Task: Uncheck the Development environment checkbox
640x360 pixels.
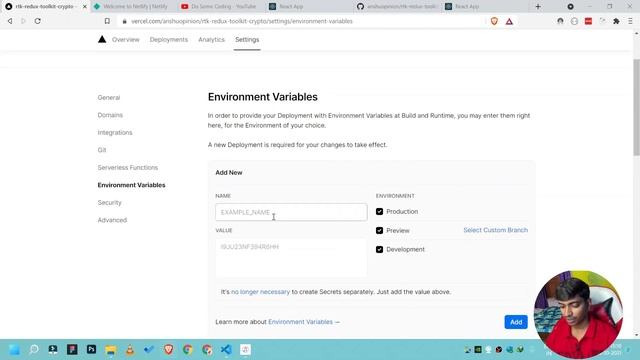Action: [379, 249]
